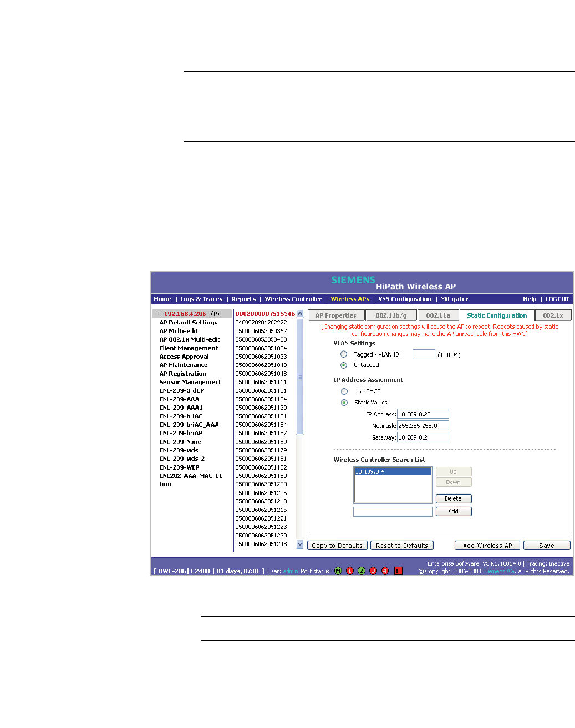
Task: Select CNL-209-WEP in the left list
Action: 179,467
